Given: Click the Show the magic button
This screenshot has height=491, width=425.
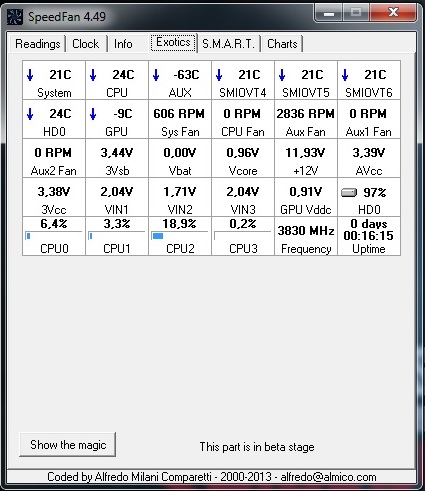Looking at the screenshot, I should [x=68, y=445].
